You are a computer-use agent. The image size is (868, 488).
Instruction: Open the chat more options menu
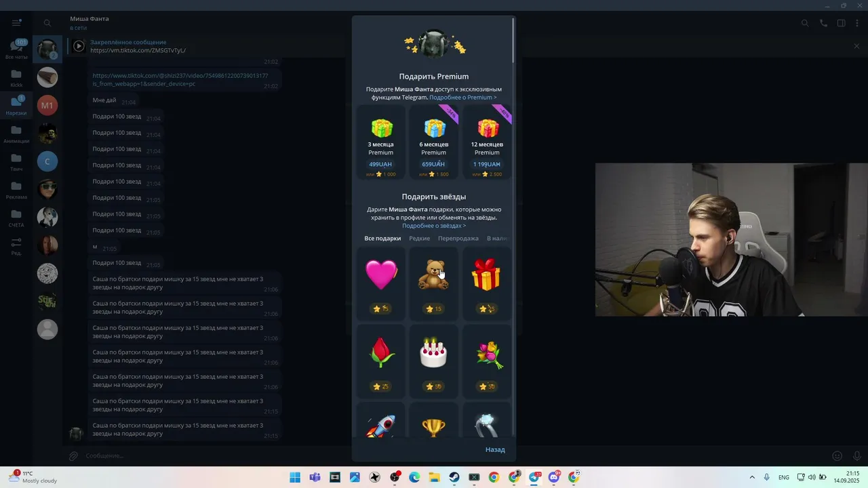click(857, 23)
